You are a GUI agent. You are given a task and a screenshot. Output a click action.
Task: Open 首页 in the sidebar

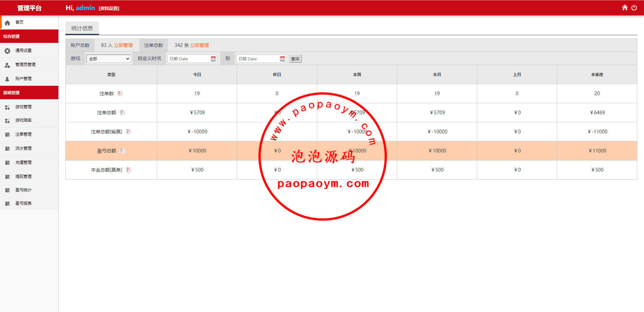click(29, 22)
